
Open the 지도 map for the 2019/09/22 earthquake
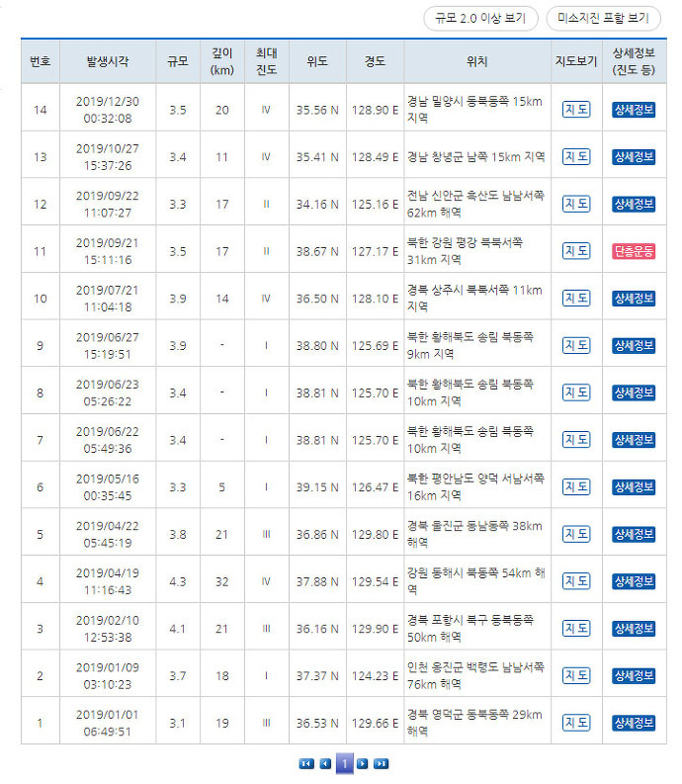click(x=576, y=204)
